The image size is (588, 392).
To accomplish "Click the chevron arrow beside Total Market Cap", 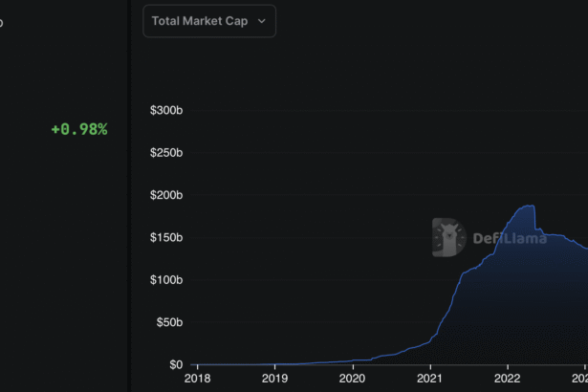I will [261, 21].
